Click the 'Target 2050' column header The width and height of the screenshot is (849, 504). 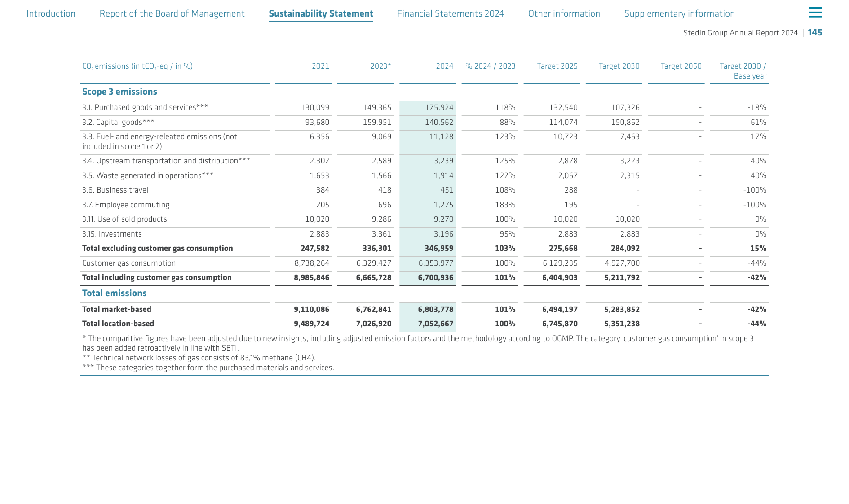tap(681, 66)
